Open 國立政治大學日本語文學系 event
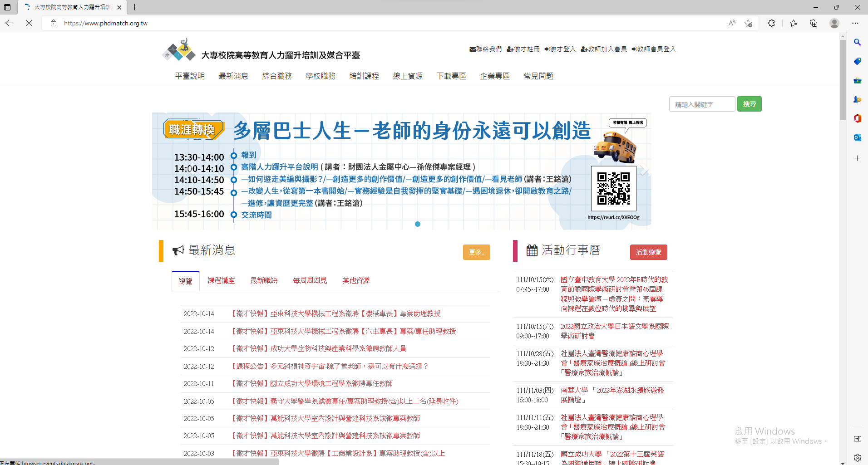868x465 pixels. pos(615,331)
